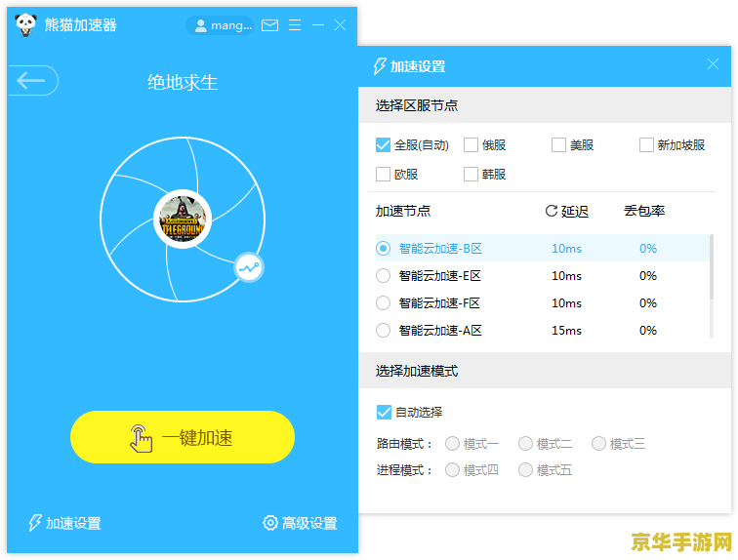Enable the 新加坡服 checkbox
This screenshot has width=738, height=560.
click(x=646, y=144)
